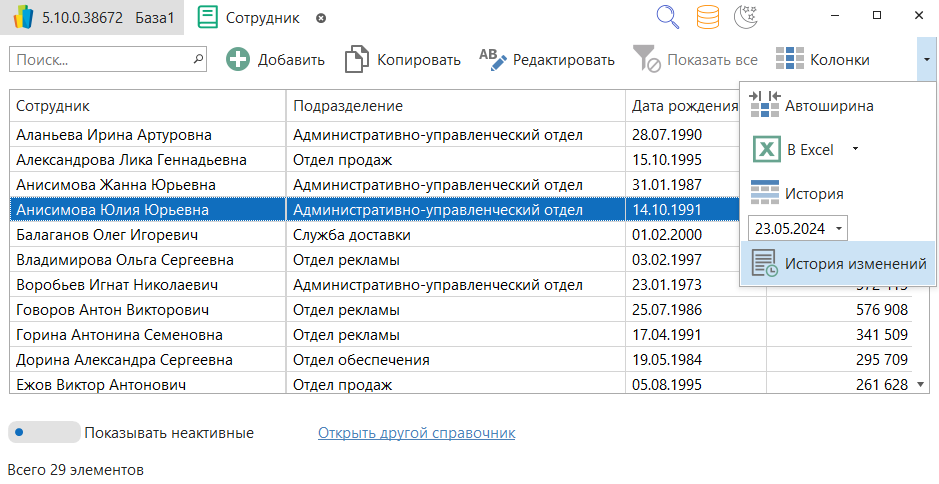Viewport: 939px width, 484px height.
Task: Open the В Excel dropdown arrow
Action: [x=855, y=150]
